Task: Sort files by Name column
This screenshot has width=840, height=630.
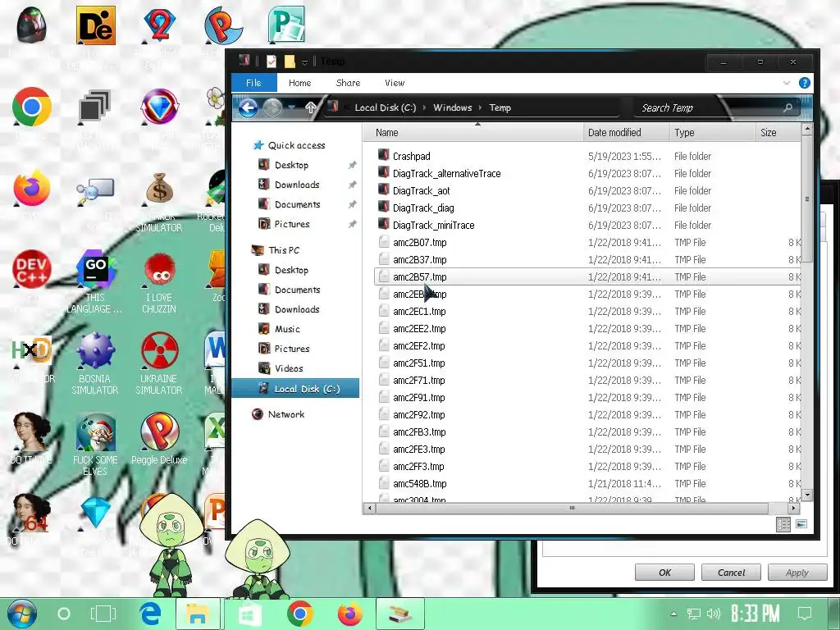Action: click(473, 132)
